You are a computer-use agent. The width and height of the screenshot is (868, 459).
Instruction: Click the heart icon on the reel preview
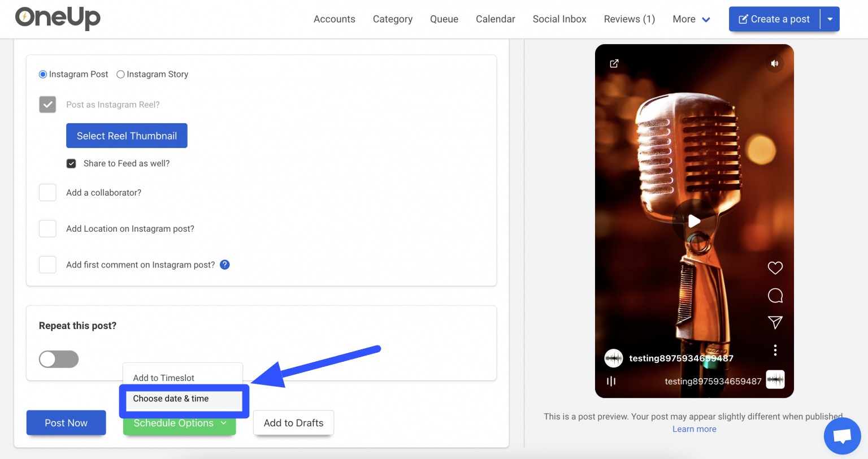point(775,267)
